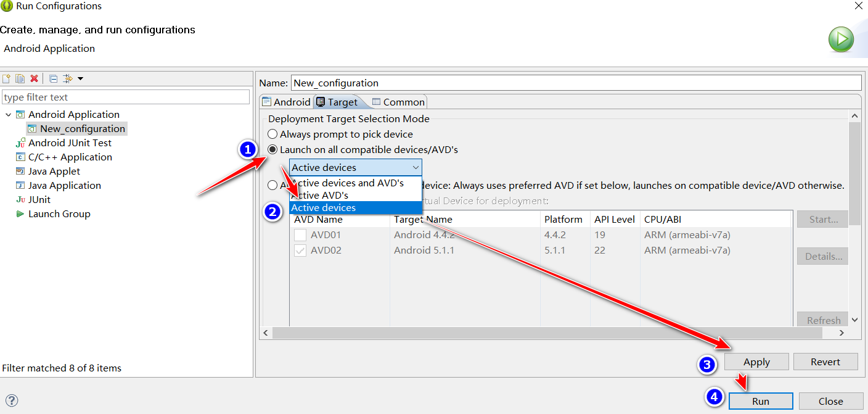Click the Start... button

[x=822, y=219]
